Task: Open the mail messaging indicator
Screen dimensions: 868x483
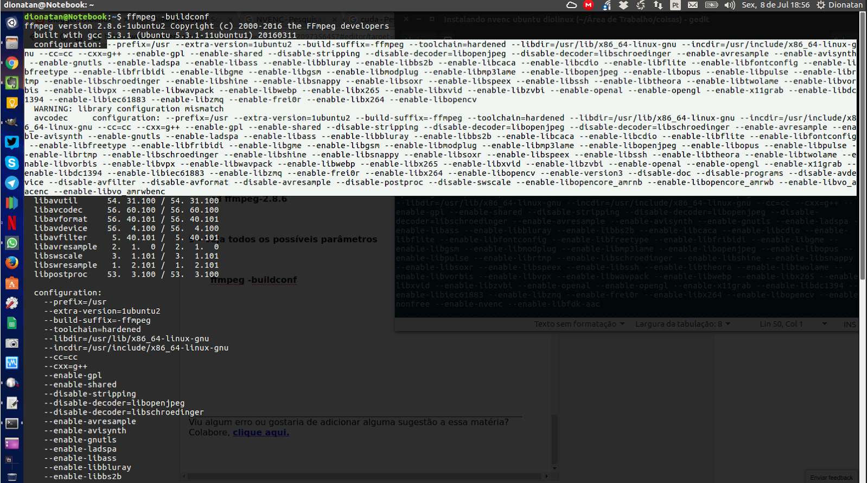Action: (x=693, y=5)
